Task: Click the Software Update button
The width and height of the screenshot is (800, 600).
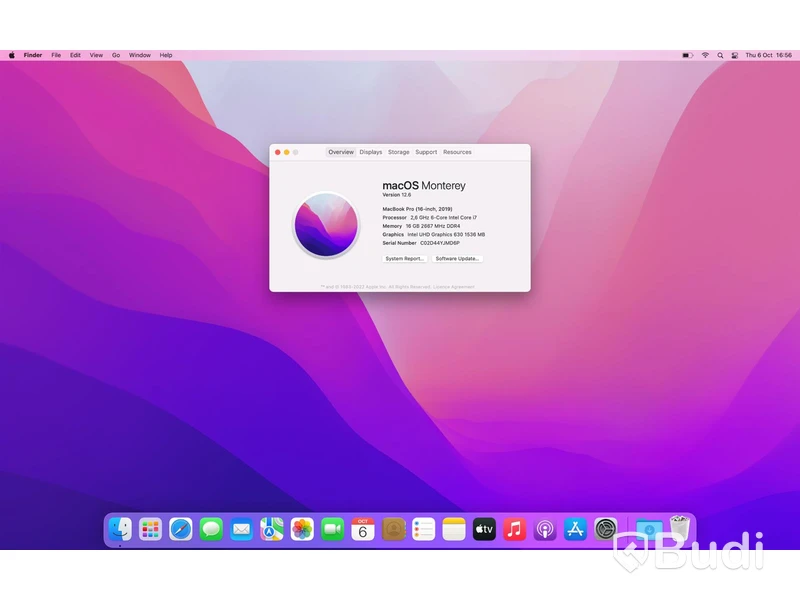Action: point(457,259)
